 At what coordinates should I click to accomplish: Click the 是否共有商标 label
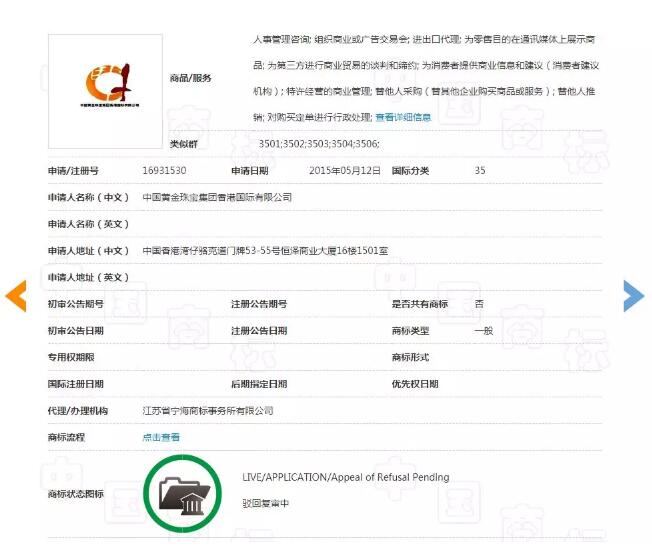tap(420, 304)
